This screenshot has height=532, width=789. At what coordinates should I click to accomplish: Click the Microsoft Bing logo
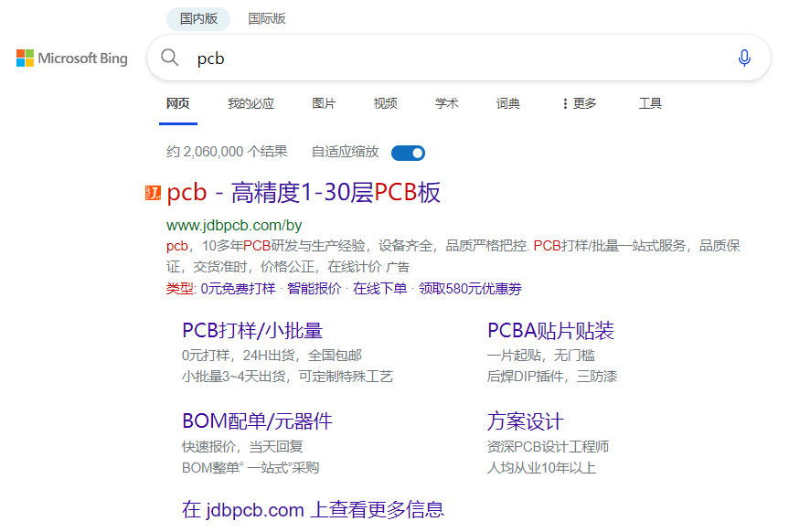point(72,59)
